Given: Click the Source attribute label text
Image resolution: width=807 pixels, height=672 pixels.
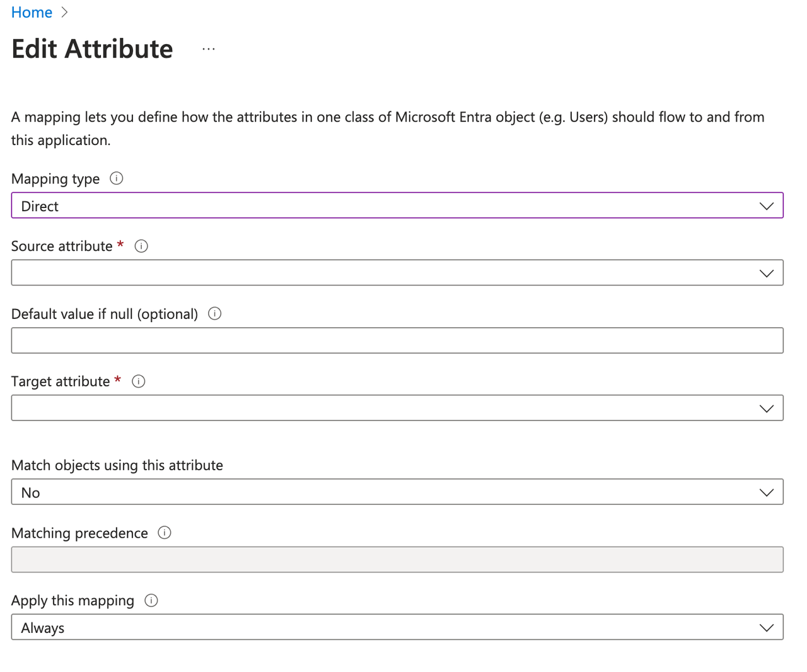Looking at the screenshot, I should pyautogui.click(x=62, y=246).
